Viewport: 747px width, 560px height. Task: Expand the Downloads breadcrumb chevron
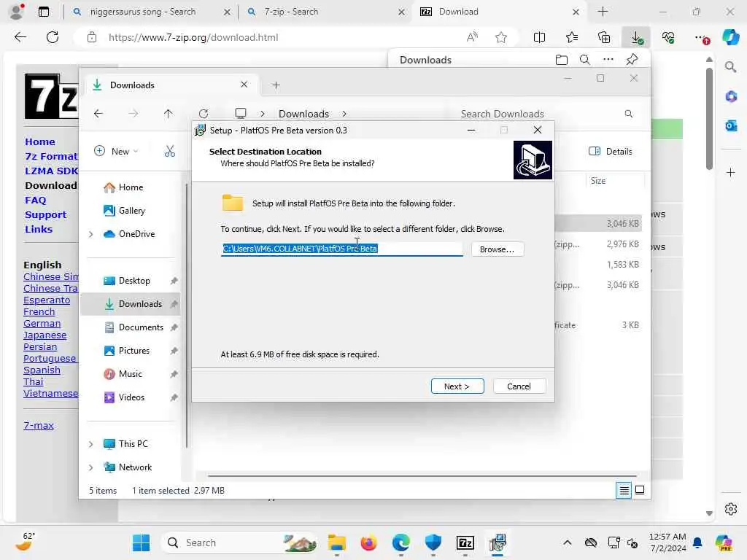(x=344, y=114)
